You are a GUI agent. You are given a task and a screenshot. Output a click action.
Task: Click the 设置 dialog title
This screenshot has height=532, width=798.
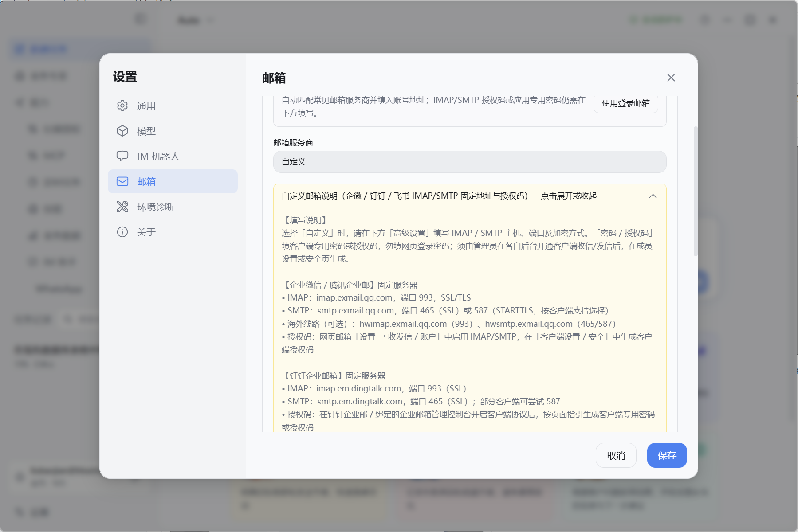125,77
